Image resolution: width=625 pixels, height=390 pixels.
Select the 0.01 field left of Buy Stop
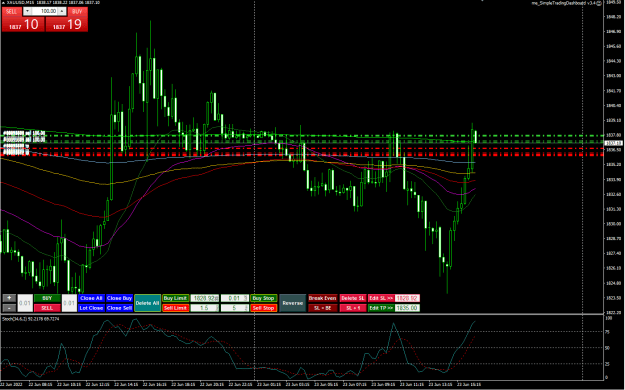click(x=235, y=298)
